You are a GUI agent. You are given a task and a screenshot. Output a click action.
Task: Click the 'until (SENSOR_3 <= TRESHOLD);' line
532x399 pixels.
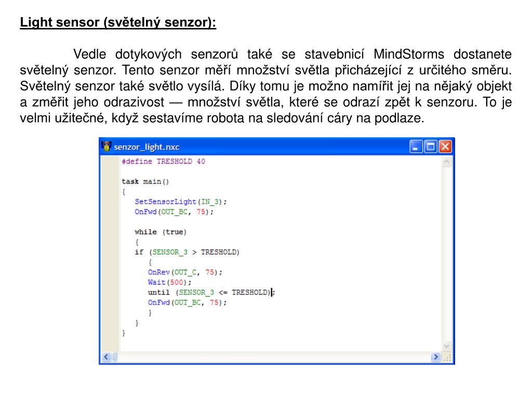[x=211, y=292]
